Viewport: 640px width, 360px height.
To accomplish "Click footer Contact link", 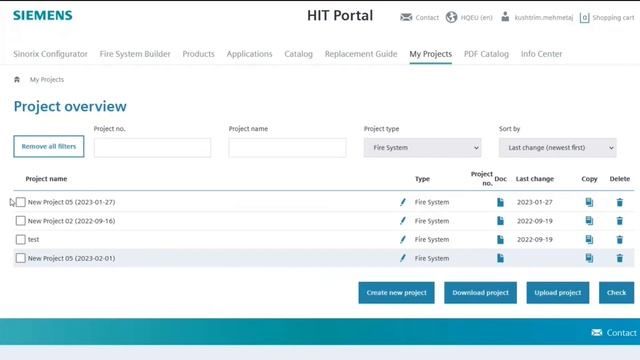I will [x=621, y=333].
